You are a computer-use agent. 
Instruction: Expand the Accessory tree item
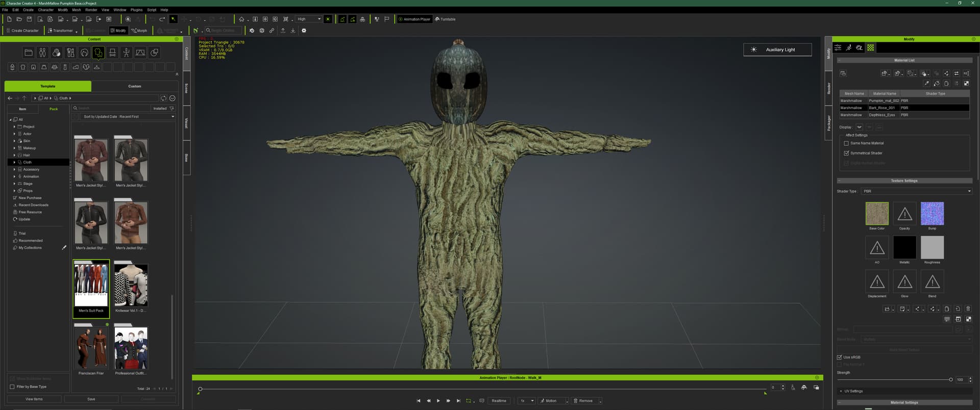pos(14,169)
